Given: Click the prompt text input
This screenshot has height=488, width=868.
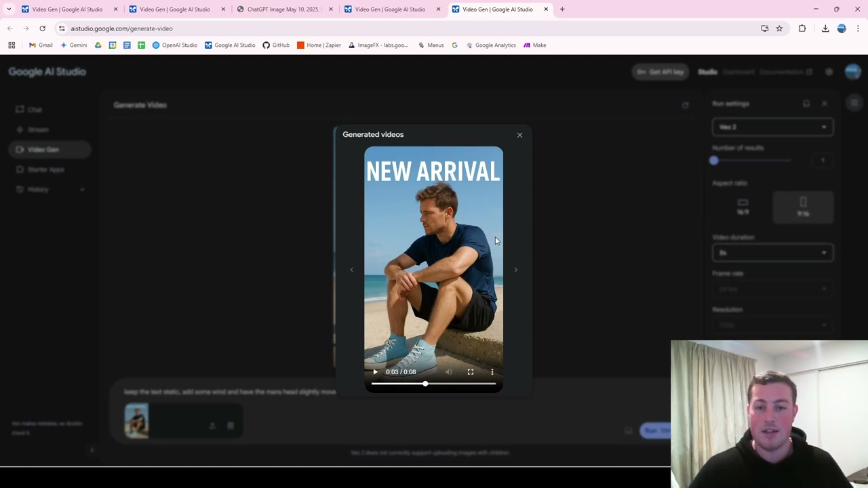Looking at the screenshot, I should [231, 392].
